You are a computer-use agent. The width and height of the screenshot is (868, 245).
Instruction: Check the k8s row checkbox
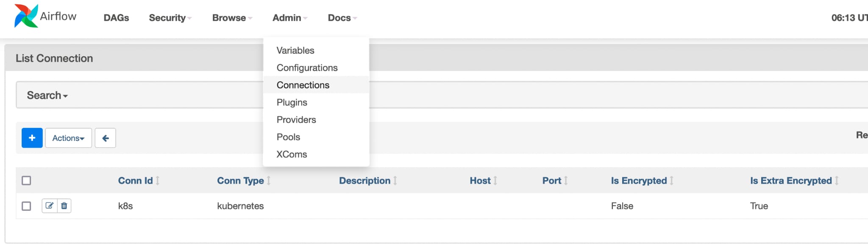tap(26, 206)
